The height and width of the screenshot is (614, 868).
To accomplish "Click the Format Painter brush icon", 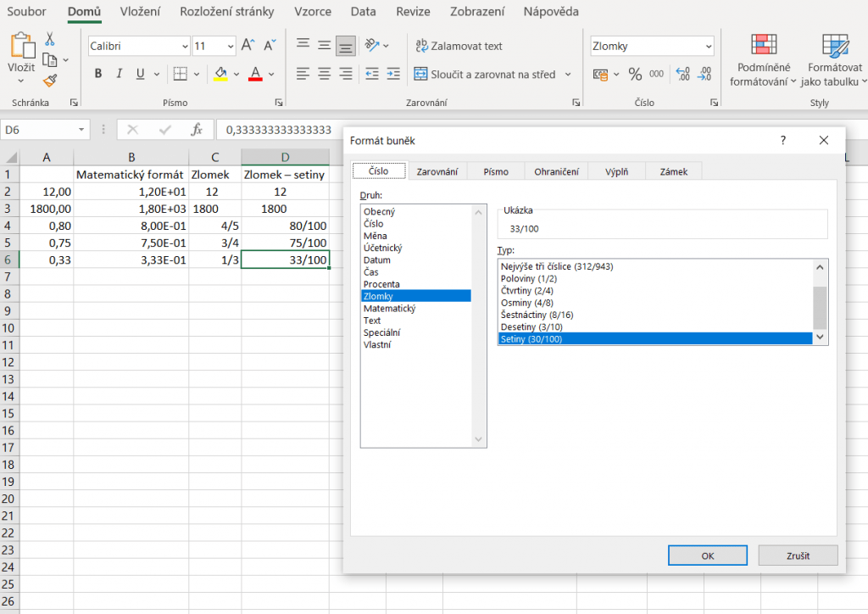I will pos(49,81).
